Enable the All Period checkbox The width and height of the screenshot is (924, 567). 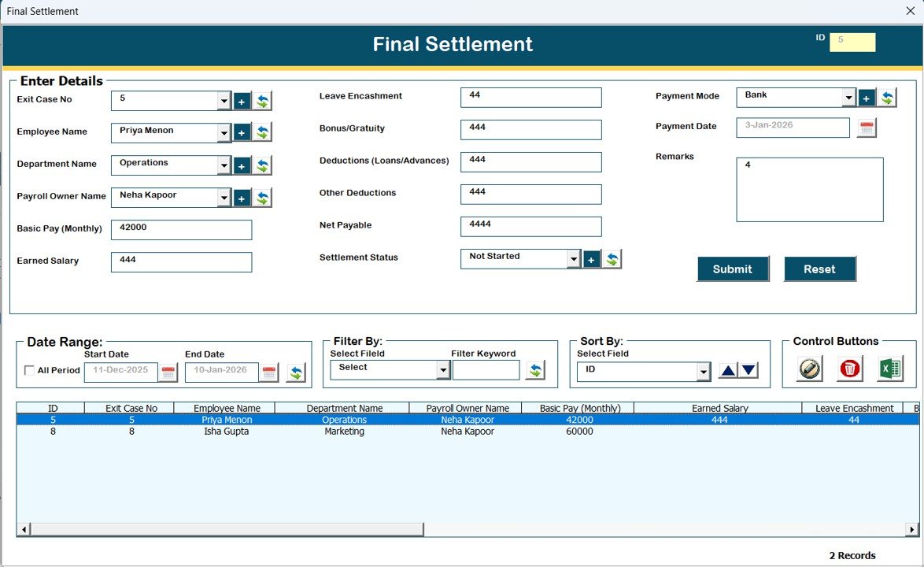29,370
